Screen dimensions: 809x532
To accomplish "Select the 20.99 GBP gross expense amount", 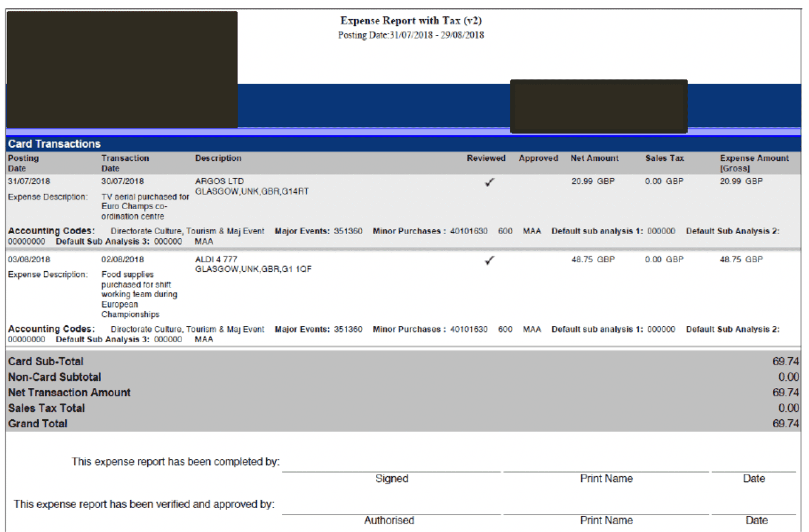I will (x=741, y=181).
